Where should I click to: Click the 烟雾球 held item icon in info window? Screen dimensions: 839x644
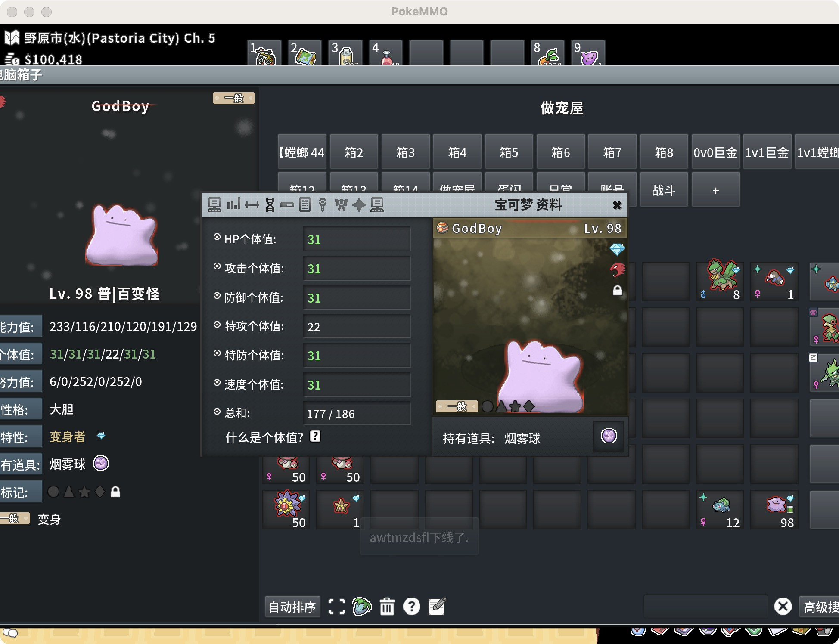(x=609, y=436)
